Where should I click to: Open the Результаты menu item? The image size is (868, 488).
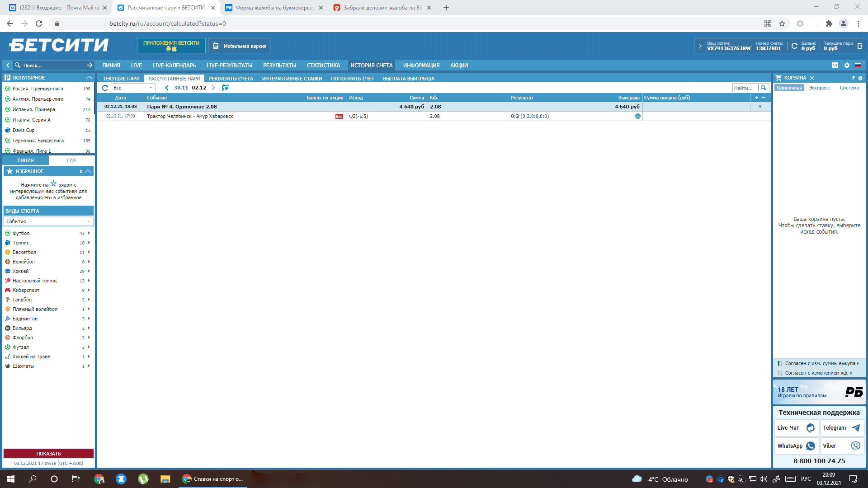(x=279, y=66)
